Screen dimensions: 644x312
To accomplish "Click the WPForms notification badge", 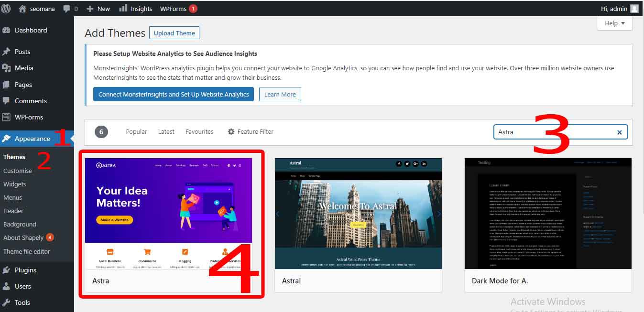I will [193, 9].
